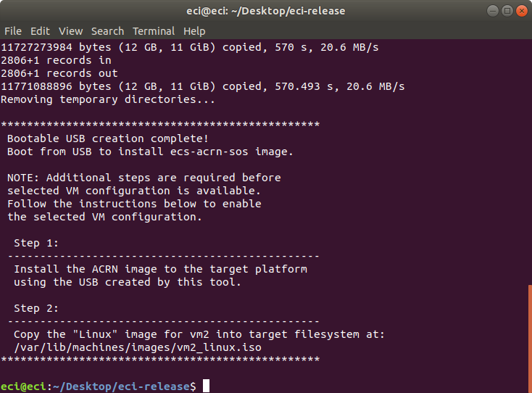Click the white cursor block at the prompt
This screenshot has width=532, height=393.
[206, 386]
